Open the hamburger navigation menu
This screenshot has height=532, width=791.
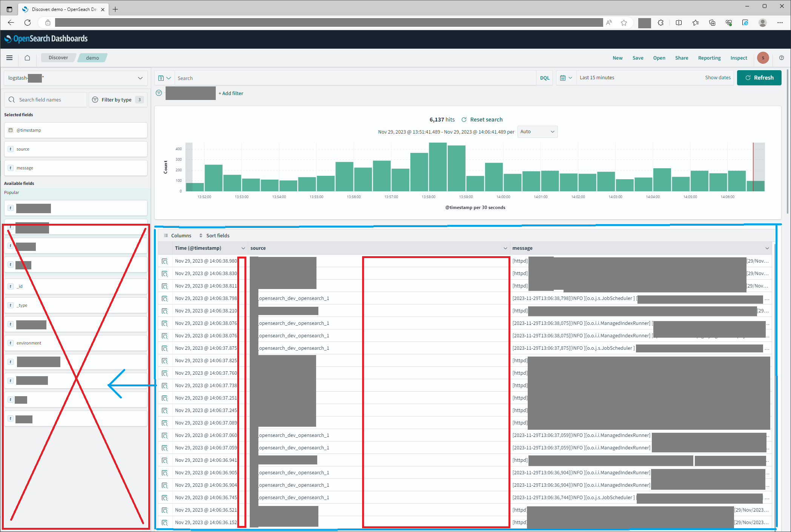[x=9, y=58]
